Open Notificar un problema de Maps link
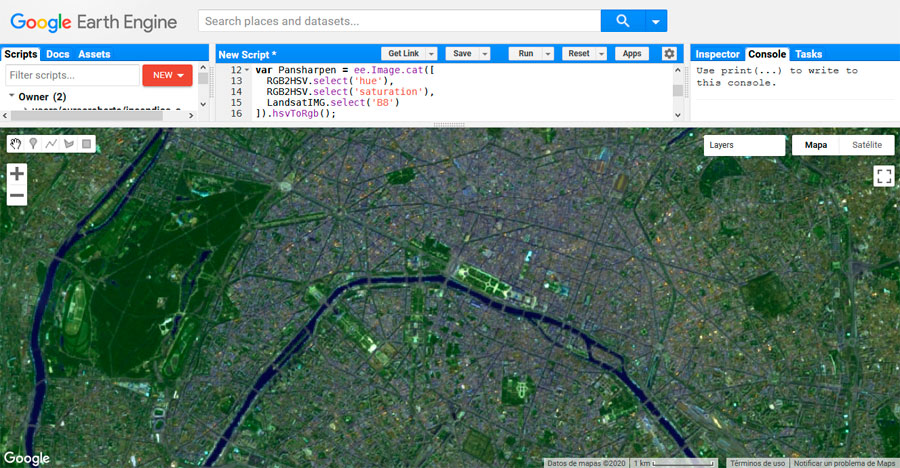900x468 pixels. pos(844,463)
